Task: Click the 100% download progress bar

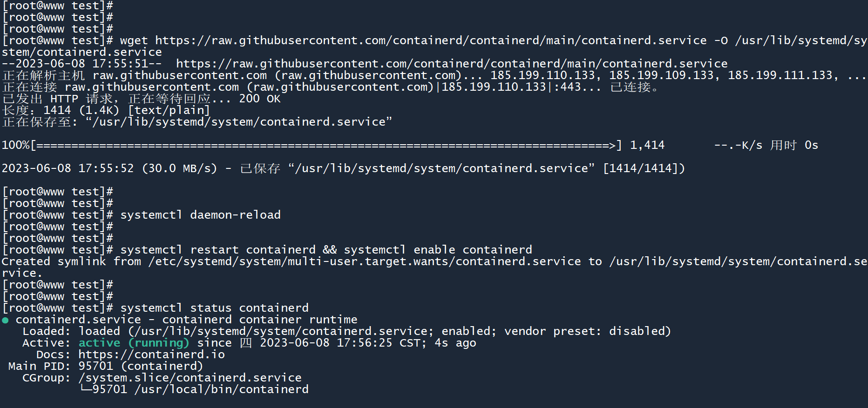Action: click(x=325, y=145)
